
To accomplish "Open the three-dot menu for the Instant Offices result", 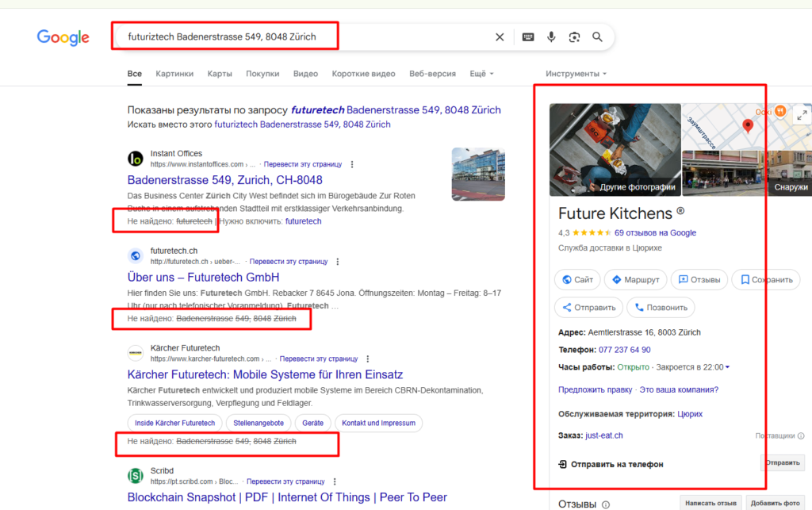I will click(352, 164).
